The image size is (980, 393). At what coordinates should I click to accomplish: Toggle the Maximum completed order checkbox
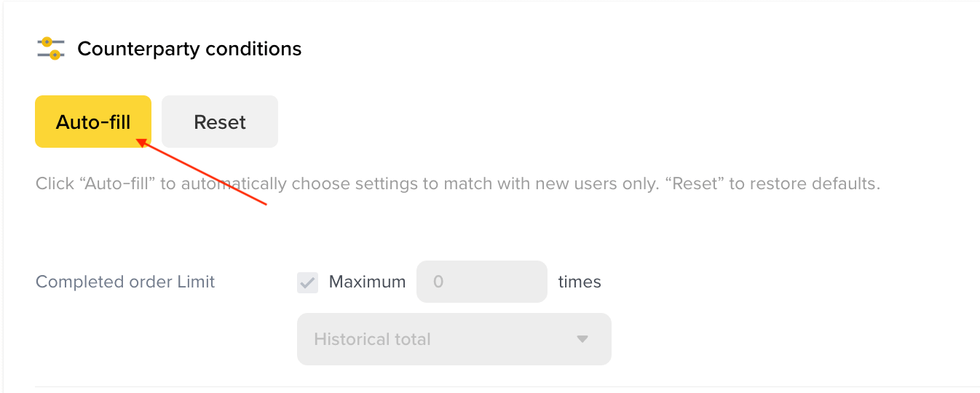coord(307,282)
